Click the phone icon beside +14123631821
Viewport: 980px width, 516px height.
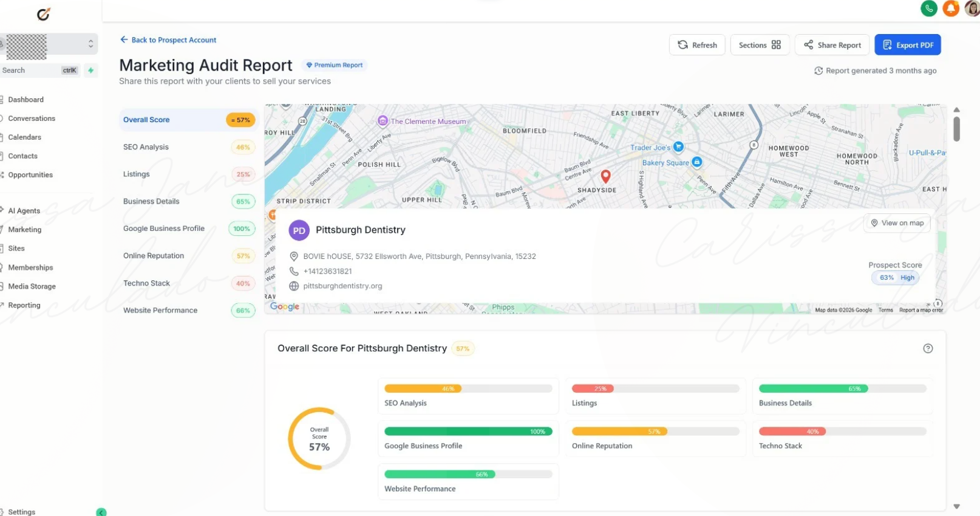click(294, 271)
